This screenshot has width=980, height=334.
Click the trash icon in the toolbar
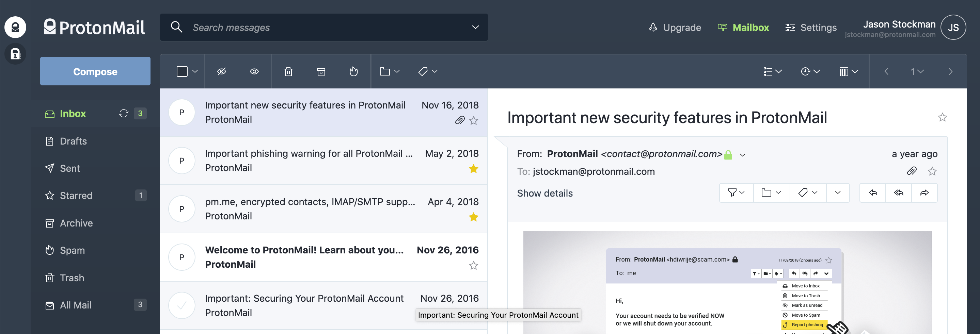[288, 71]
